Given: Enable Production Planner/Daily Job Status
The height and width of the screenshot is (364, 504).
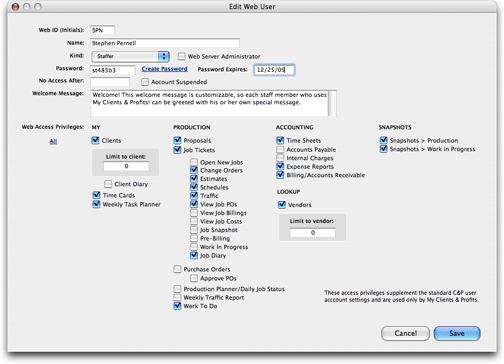Looking at the screenshot, I should pyautogui.click(x=177, y=289).
